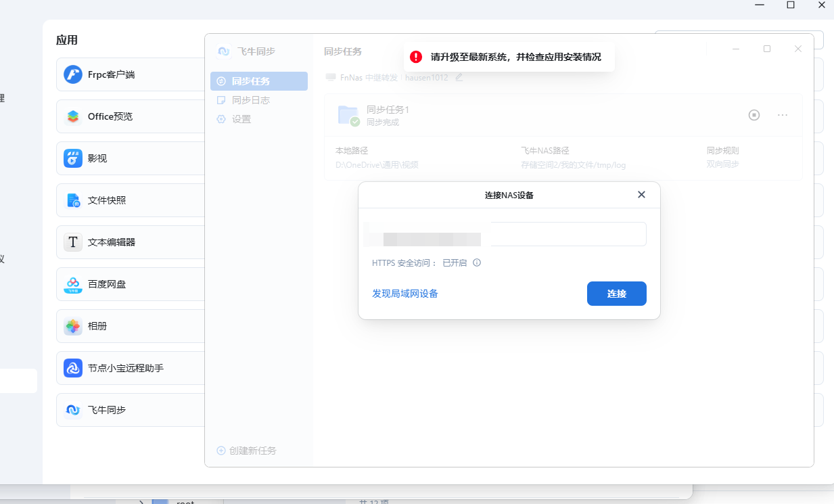This screenshot has width=834, height=504.
Task: Select the 同步任务 sidebar item
Action: 259,81
